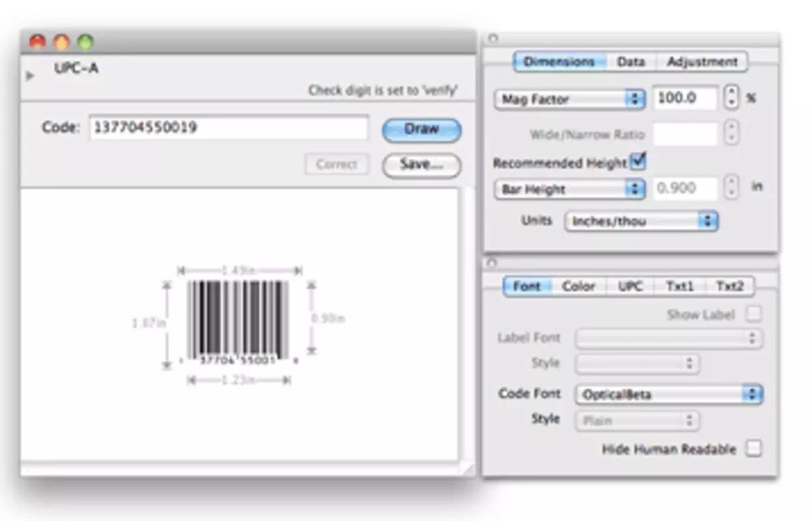Image resolution: width=812 pixels, height=521 pixels.
Task: Open the Units Inches/thou dropdown
Action: (x=641, y=221)
